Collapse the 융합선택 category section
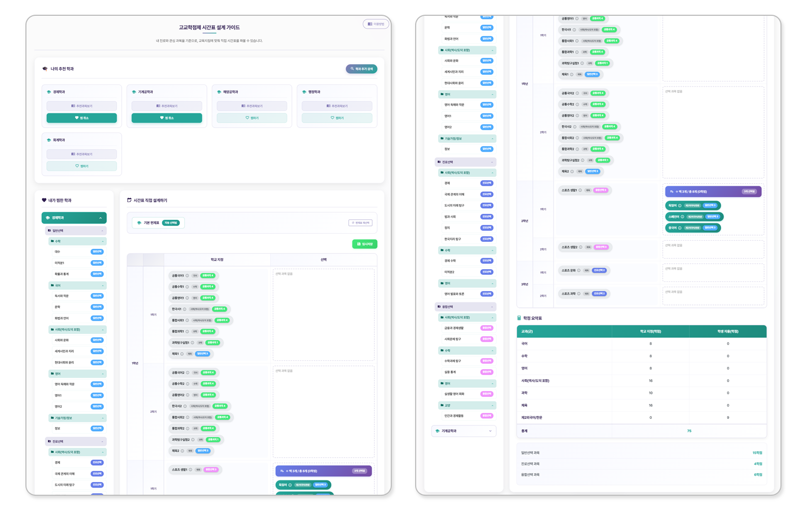The image size is (812, 512). (x=492, y=307)
